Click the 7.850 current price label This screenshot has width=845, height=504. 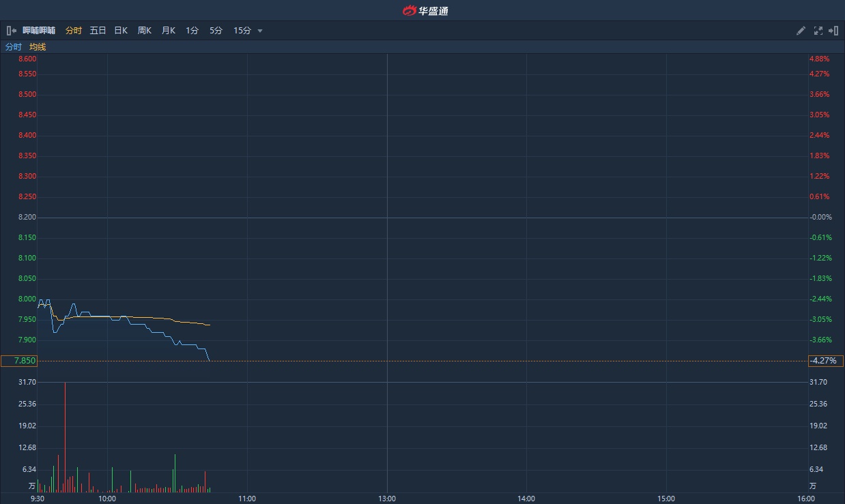[x=19, y=361]
